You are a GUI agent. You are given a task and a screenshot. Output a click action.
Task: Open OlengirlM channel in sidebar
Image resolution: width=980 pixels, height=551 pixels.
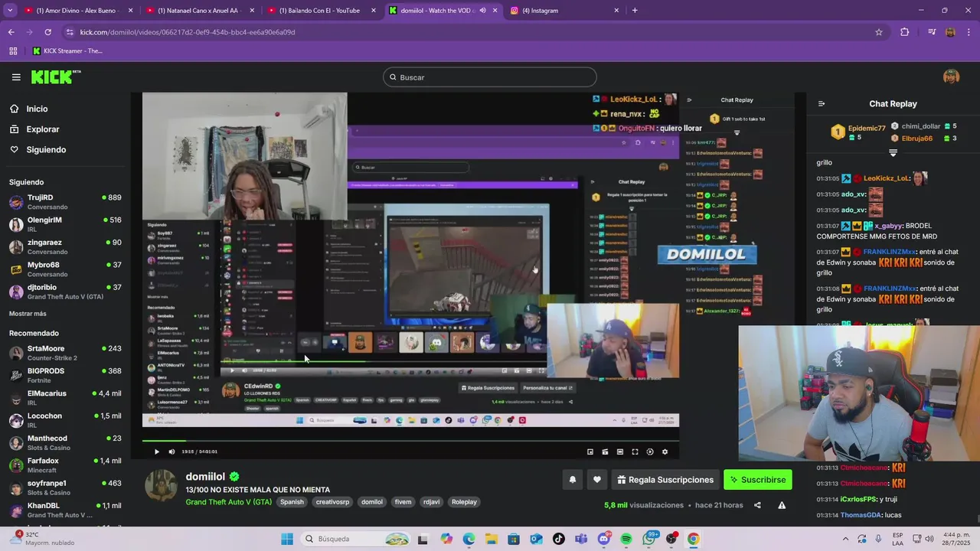pyautogui.click(x=65, y=224)
